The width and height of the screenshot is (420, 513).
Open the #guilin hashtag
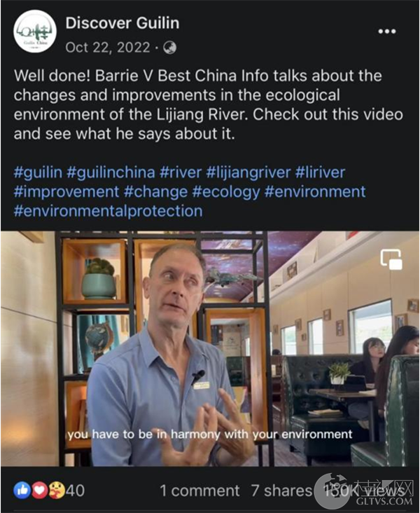pyautogui.click(x=38, y=172)
